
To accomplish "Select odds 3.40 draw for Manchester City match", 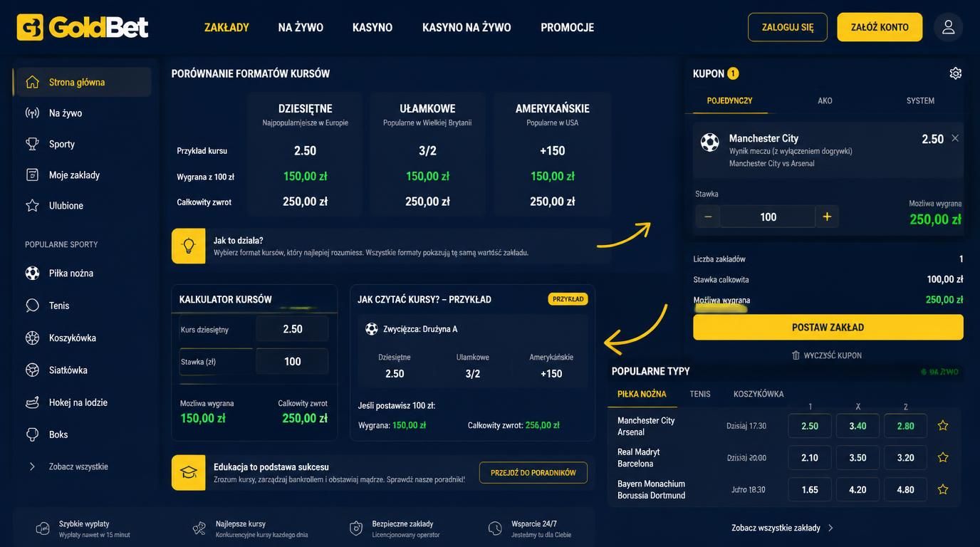I will [857, 426].
